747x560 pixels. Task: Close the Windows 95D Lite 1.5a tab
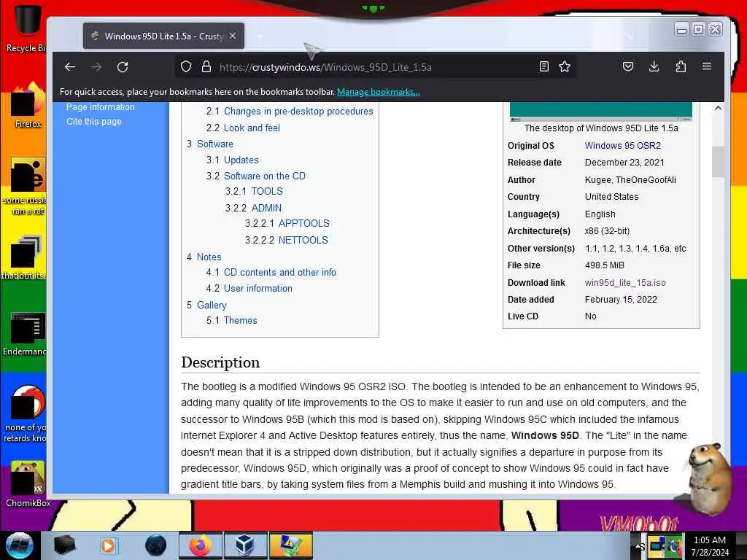(233, 36)
